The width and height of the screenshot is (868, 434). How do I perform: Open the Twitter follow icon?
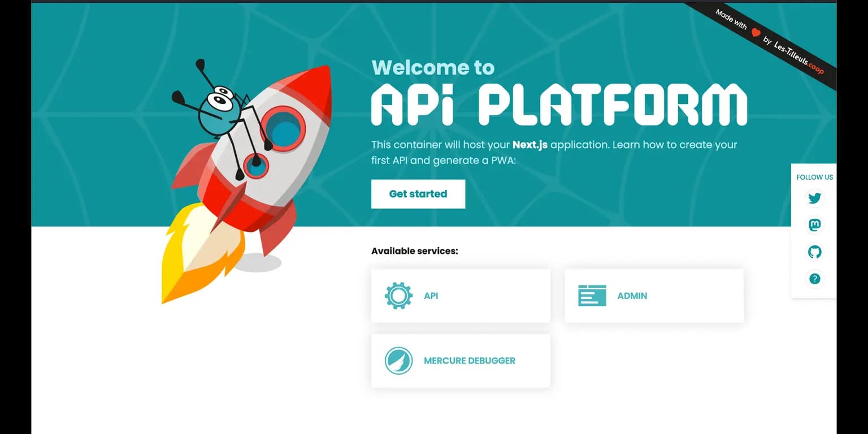[814, 198]
